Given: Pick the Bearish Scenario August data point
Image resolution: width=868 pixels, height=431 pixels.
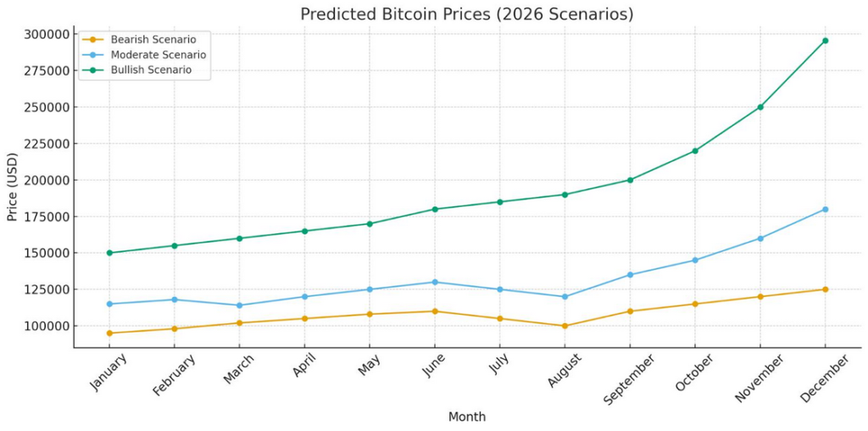Looking at the screenshot, I should (x=565, y=326).
